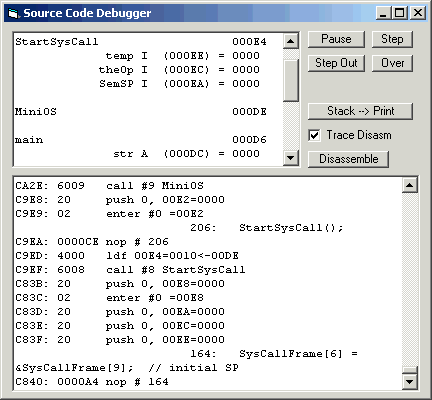The width and height of the screenshot is (432, 400).
Task: Click the Disassemble button
Action: [x=348, y=159]
